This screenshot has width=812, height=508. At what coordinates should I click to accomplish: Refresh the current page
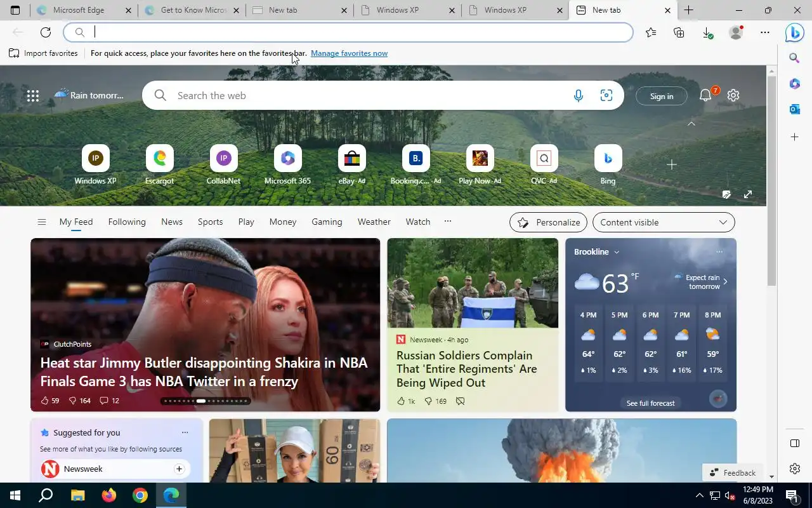pos(46,32)
